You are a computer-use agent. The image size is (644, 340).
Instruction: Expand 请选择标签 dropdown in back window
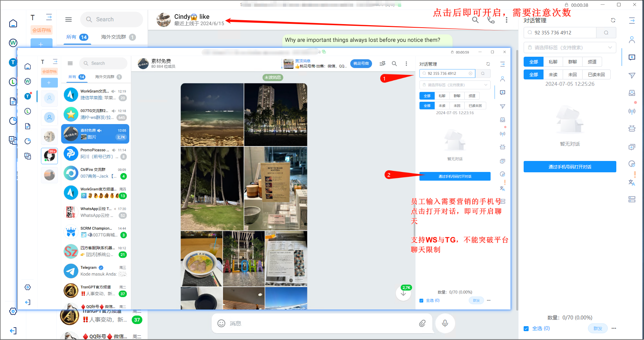570,48
